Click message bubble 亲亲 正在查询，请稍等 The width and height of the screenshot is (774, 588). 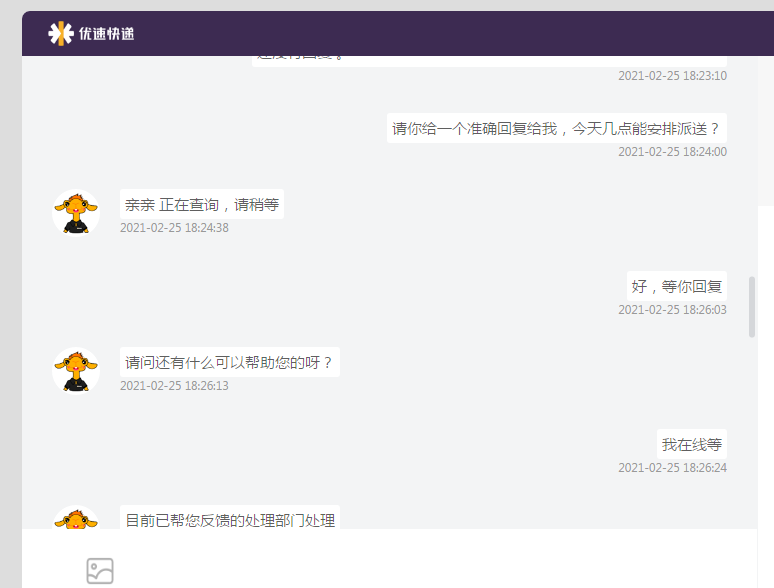coord(202,204)
